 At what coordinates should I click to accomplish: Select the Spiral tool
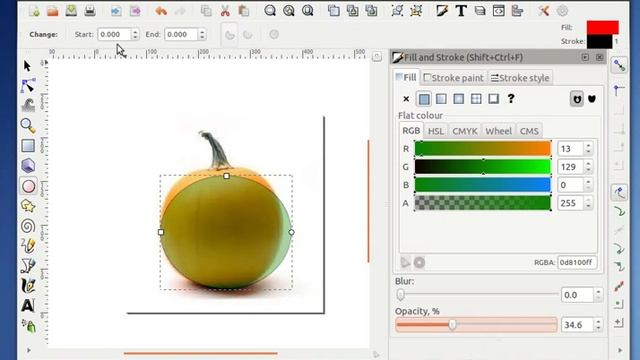point(28,226)
